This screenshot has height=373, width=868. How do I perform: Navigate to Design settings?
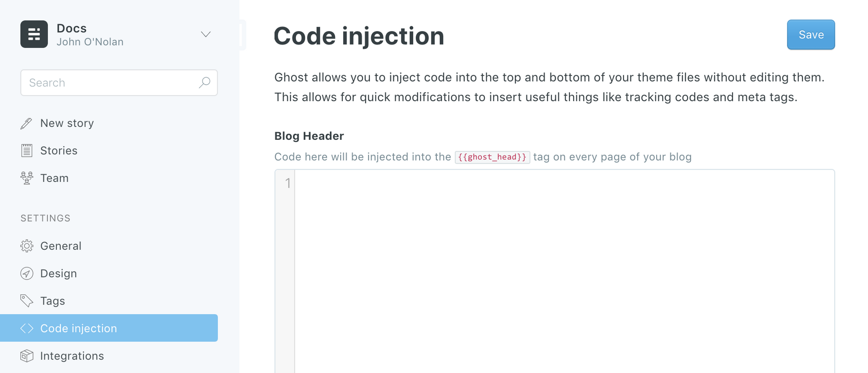coord(59,274)
